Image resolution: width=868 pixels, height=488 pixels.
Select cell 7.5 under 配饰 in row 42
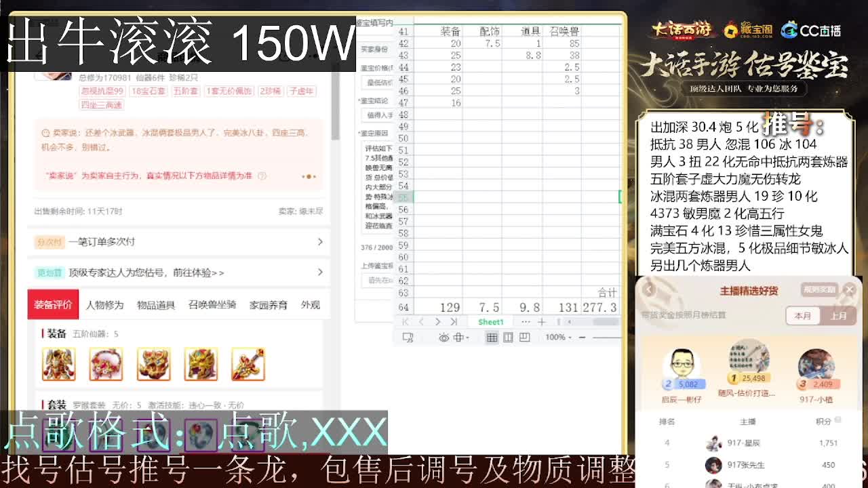pyautogui.click(x=482, y=43)
